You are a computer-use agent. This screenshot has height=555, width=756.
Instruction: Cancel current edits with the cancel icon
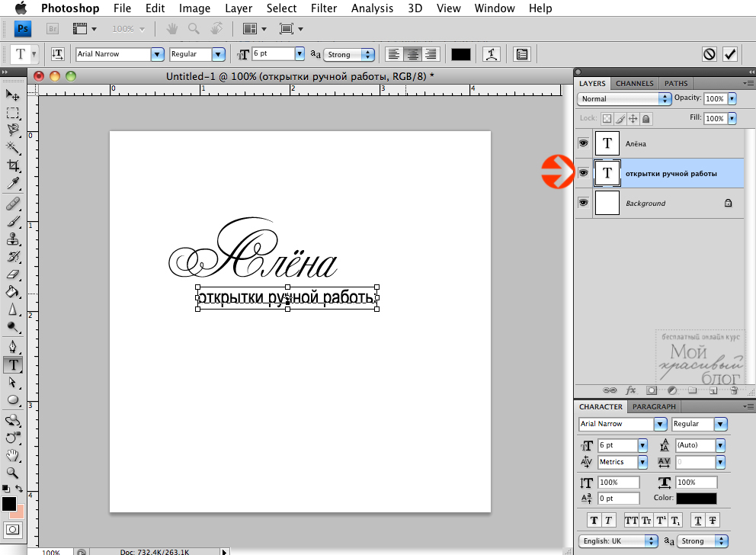pos(710,54)
